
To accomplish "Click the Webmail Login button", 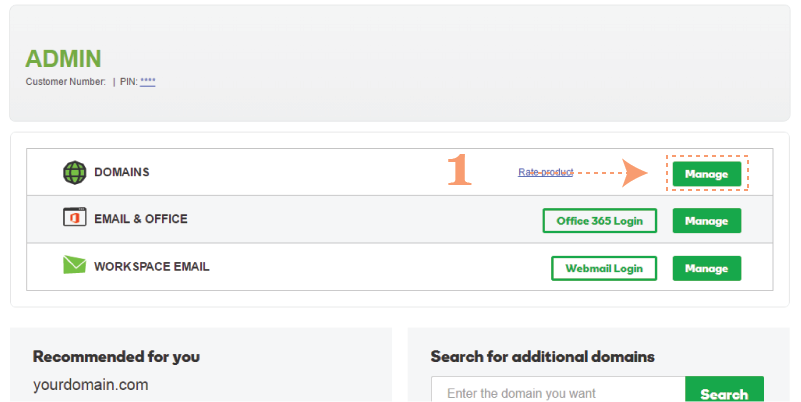I will coord(604,268).
